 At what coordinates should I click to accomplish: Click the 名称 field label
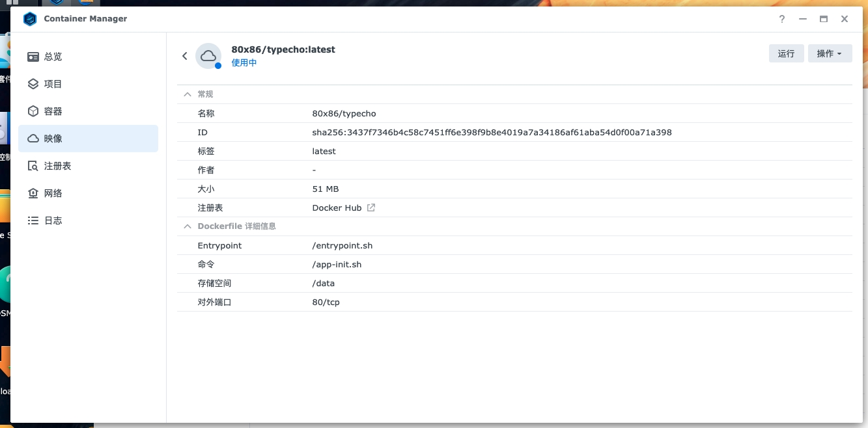pos(206,113)
